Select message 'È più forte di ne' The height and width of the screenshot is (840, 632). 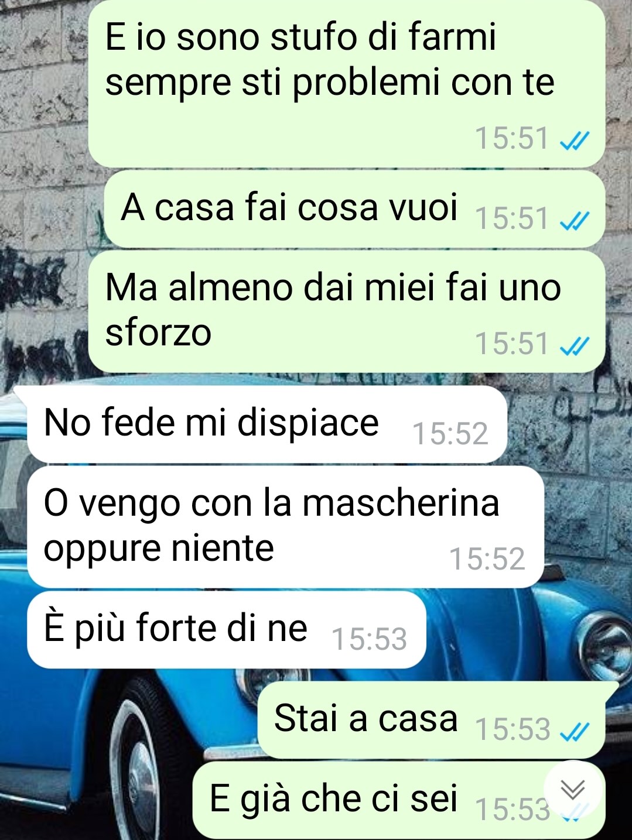[x=226, y=630]
